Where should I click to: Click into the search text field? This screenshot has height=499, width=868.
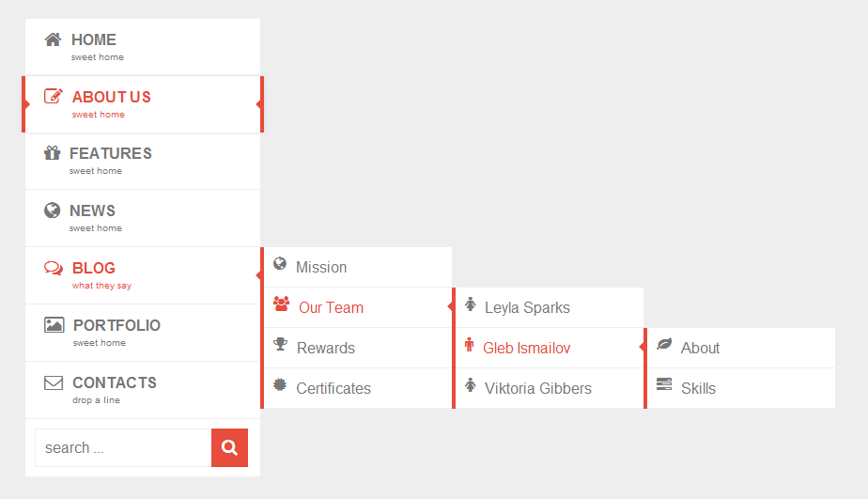tap(122, 447)
